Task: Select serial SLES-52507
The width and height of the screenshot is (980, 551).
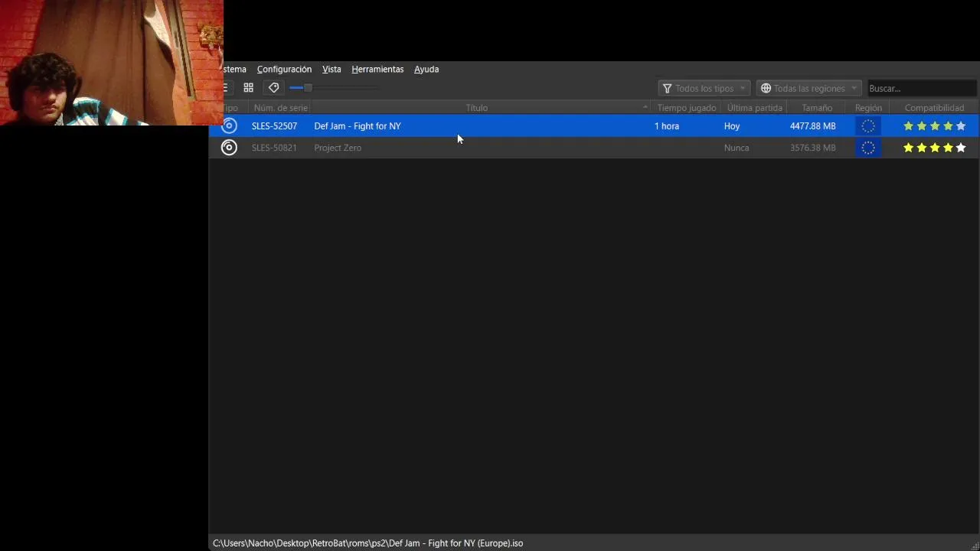Action: 274,126
